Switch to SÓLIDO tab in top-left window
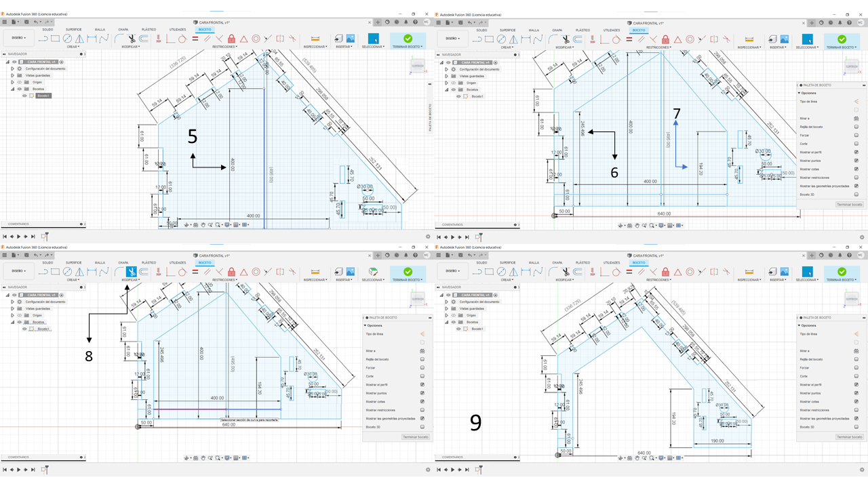 coord(47,30)
